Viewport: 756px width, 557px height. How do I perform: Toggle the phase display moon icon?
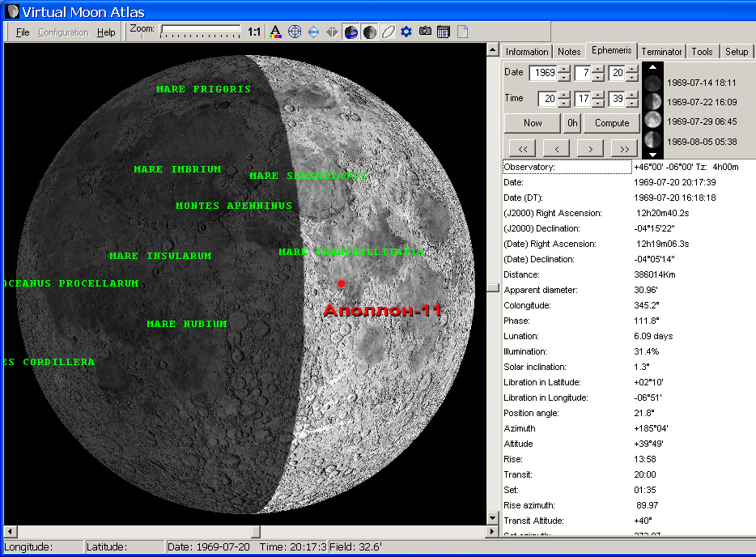(x=369, y=32)
